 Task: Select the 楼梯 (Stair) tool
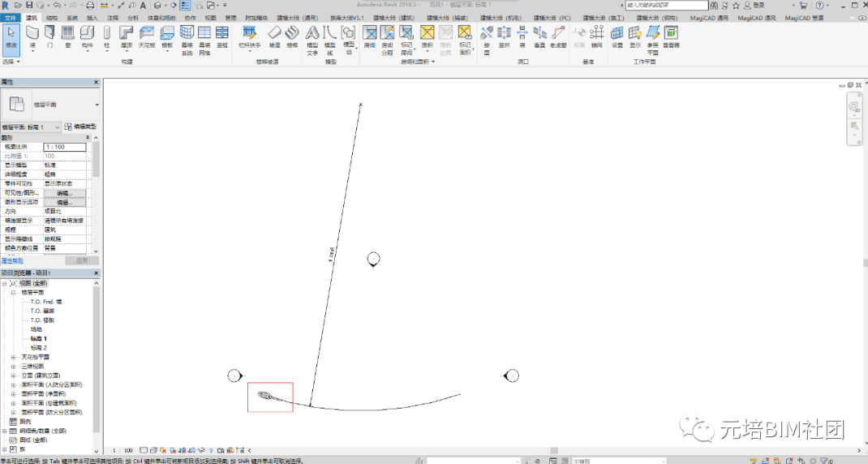(292, 37)
